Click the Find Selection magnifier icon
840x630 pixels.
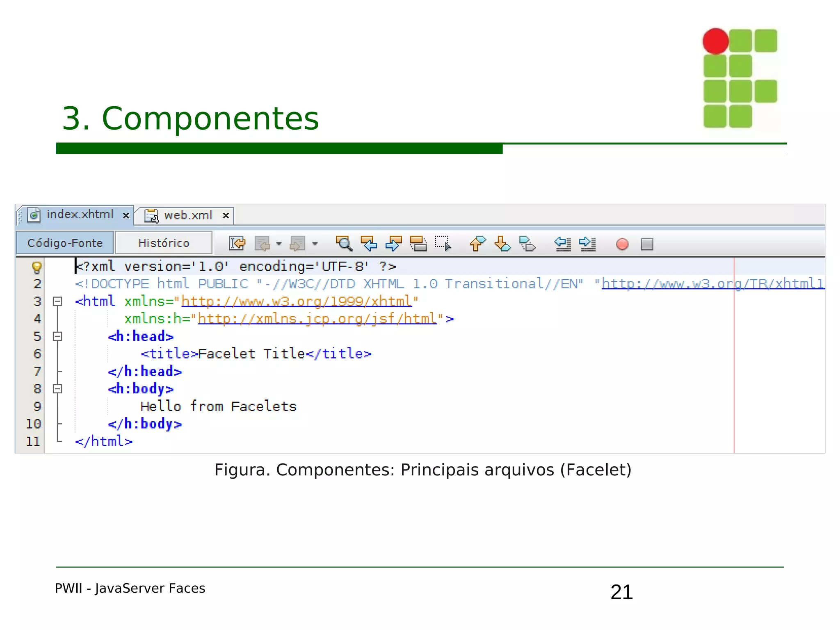click(344, 244)
